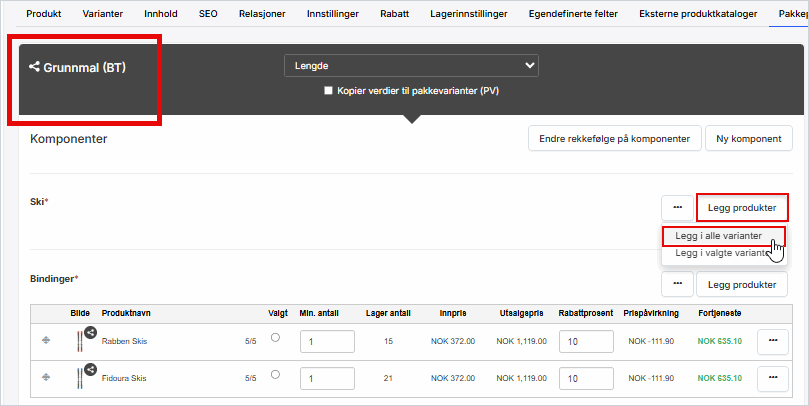Choose Legg i alle varianter option
The image size is (809, 406).
pos(718,236)
